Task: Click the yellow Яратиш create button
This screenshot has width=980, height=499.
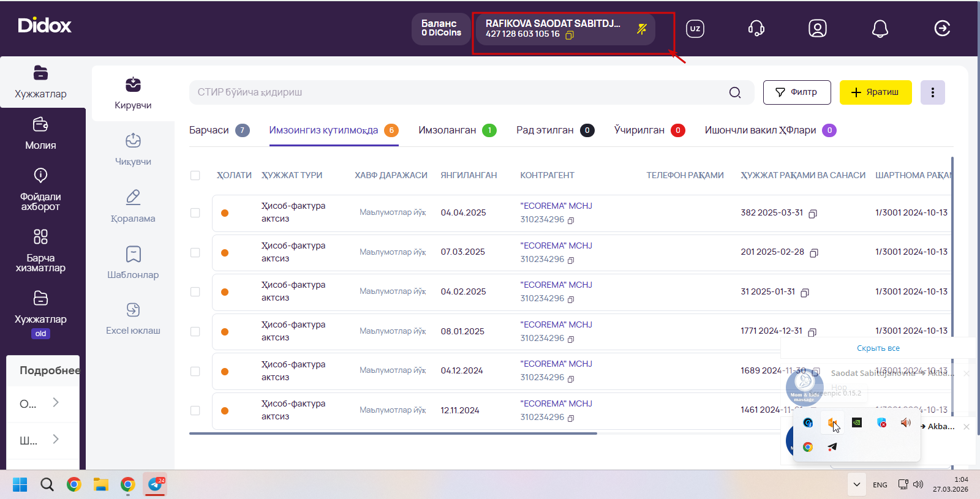Action: pyautogui.click(x=876, y=92)
